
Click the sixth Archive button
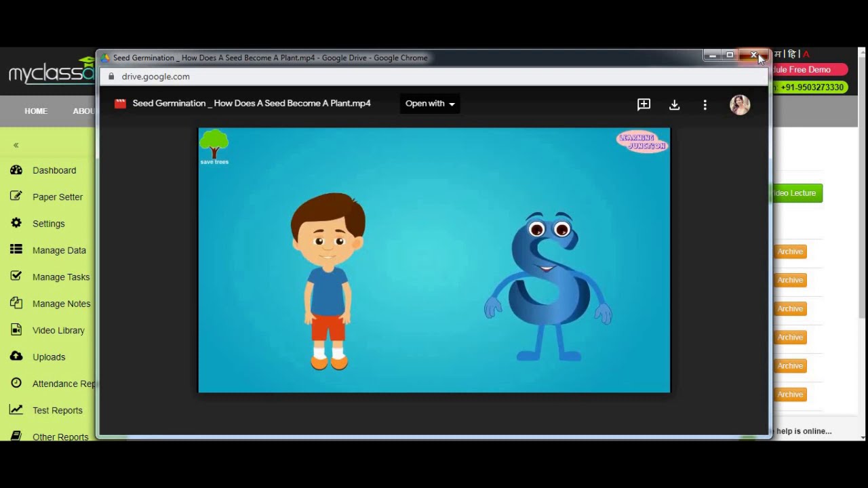(x=790, y=394)
